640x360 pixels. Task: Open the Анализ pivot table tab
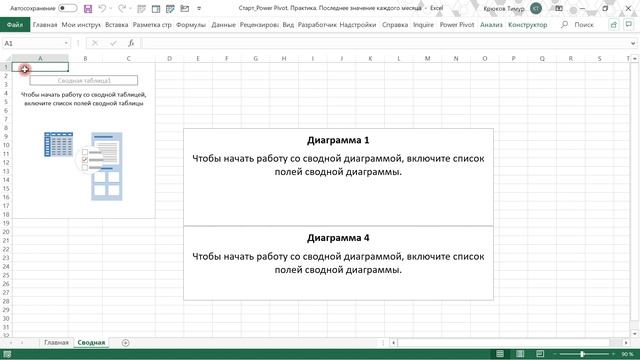pos(491,24)
